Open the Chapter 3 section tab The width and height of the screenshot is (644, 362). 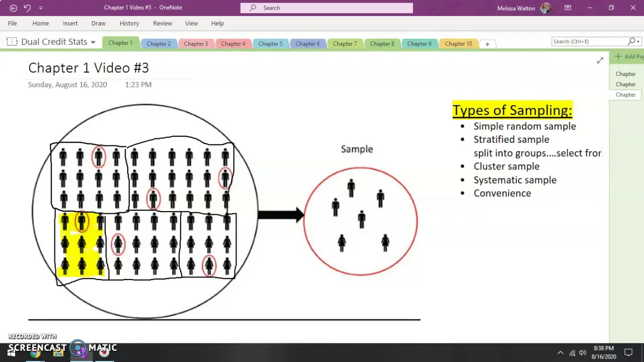[196, 44]
